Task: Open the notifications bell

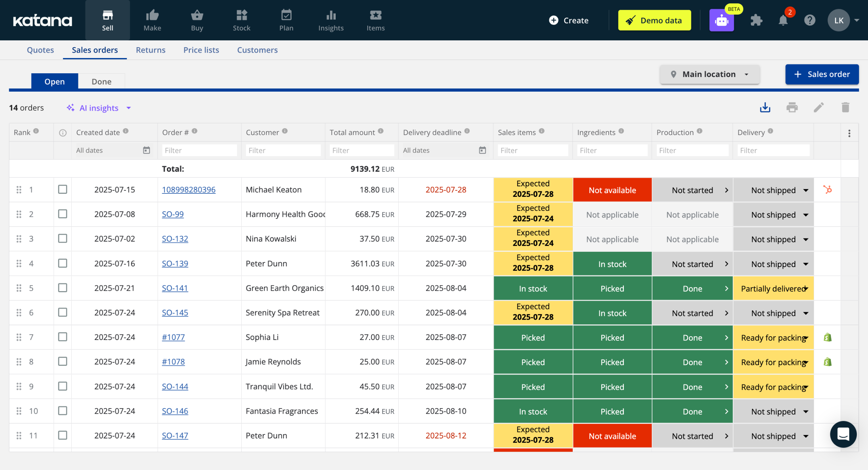Action: click(x=783, y=20)
